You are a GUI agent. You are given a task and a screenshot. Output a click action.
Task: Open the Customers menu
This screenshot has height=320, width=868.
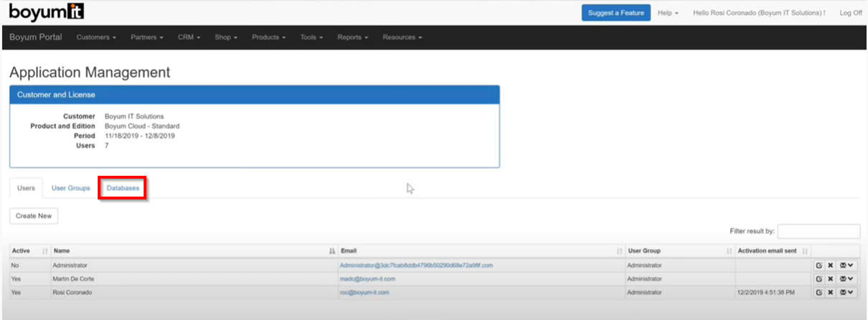tap(96, 37)
